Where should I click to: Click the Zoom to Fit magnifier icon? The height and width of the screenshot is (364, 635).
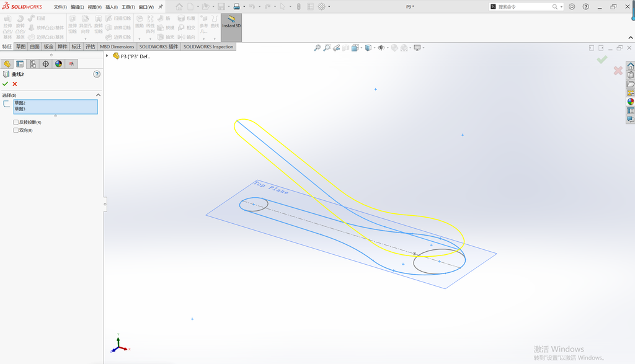coord(317,48)
